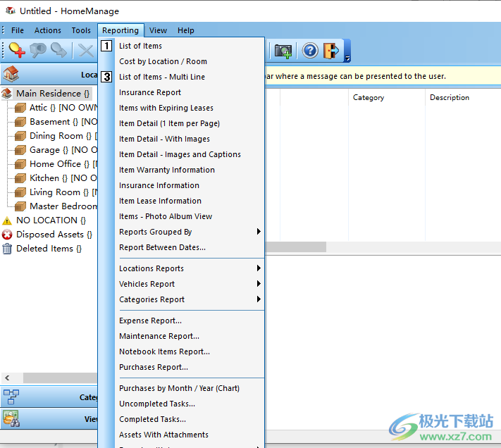The height and width of the screenshot is (448, 501).
Task: Click the Category column header
Action: 387,97
